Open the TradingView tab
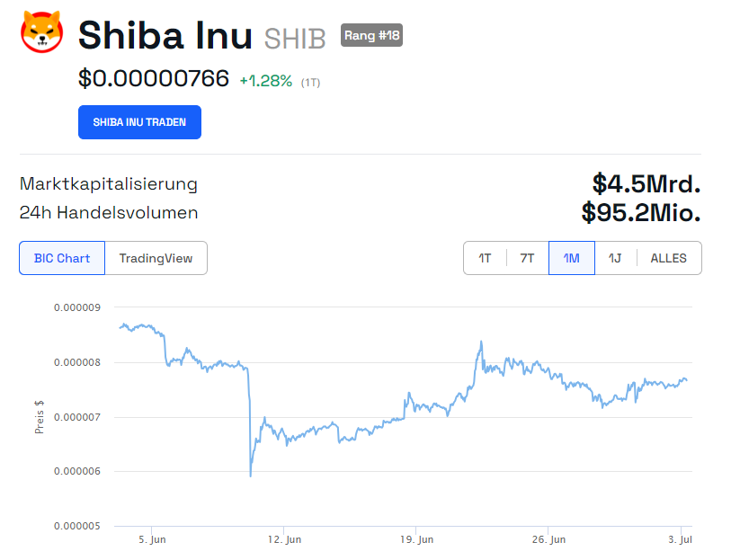 156,258
